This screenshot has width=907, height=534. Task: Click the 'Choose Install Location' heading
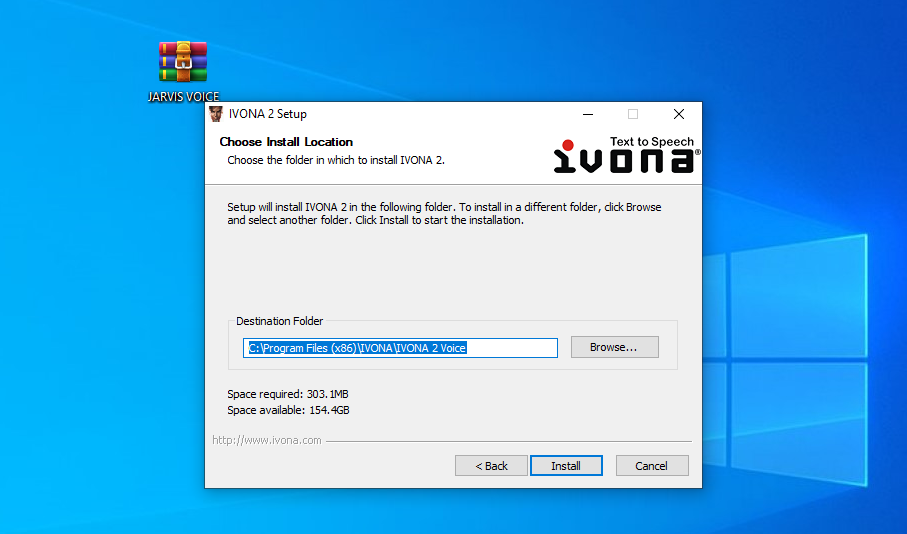click(x=286, y=142)
